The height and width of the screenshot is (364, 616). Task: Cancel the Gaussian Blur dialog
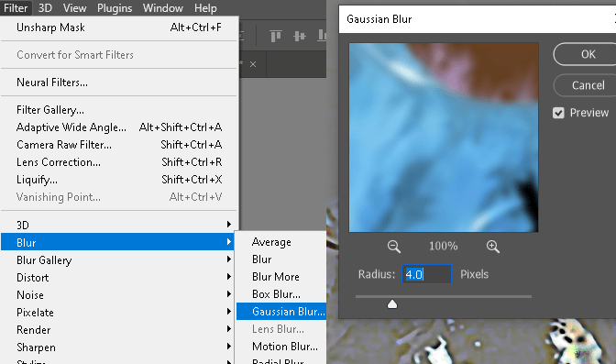click(x=588, y=85)
